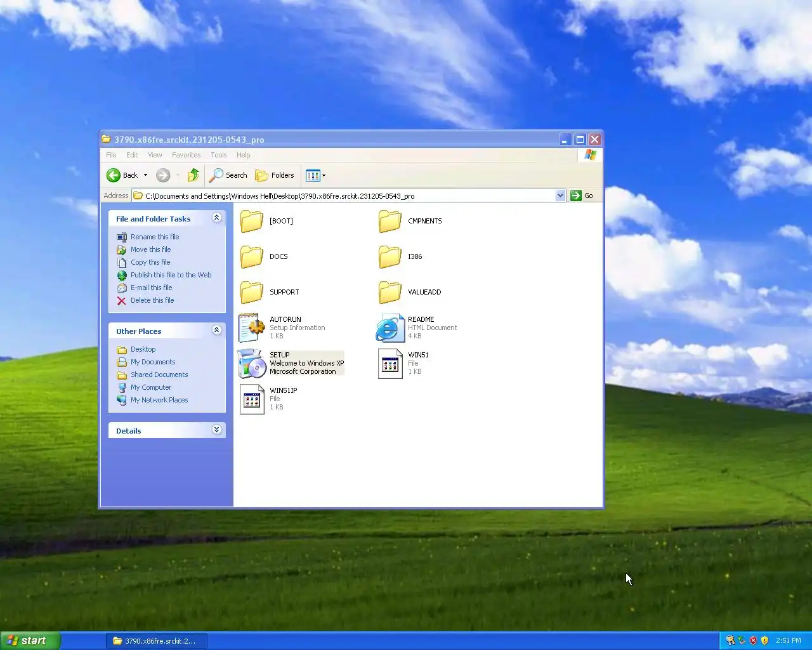Click the globe icon beside Publish this file
The height and width of the screenshot is (650, 812).
(x=122, y=275)
